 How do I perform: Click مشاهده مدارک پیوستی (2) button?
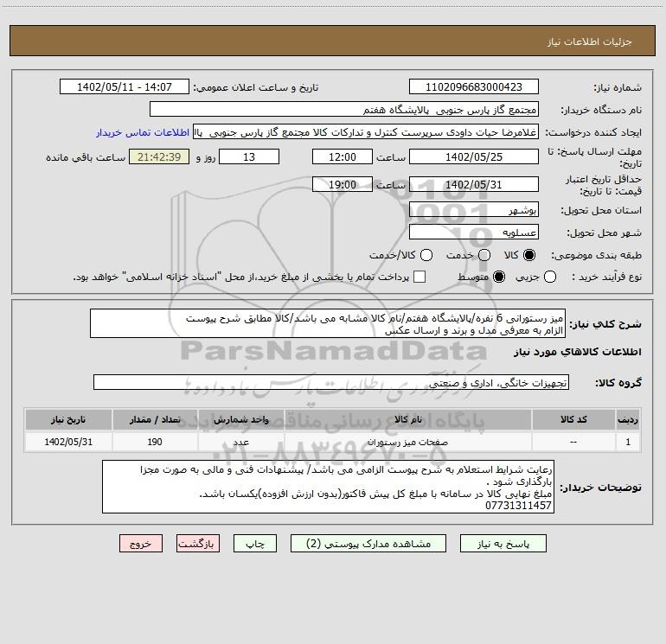tap(368, 544)
